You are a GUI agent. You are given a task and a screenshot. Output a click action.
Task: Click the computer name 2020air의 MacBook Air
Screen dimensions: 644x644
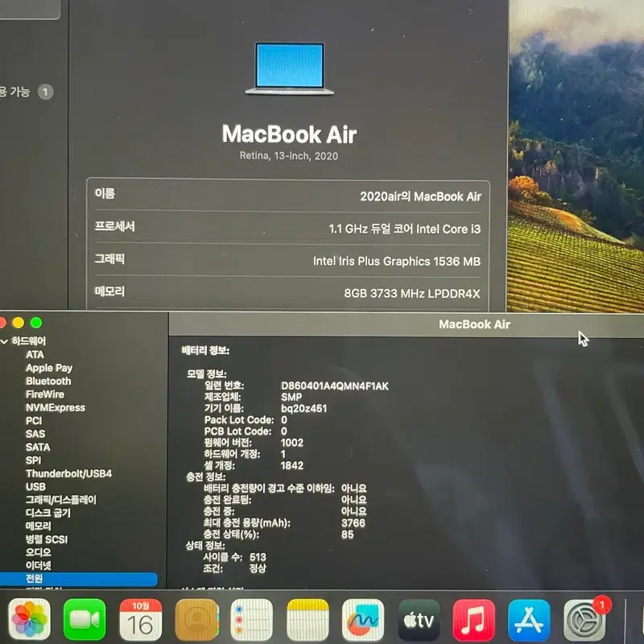(420, 196)
